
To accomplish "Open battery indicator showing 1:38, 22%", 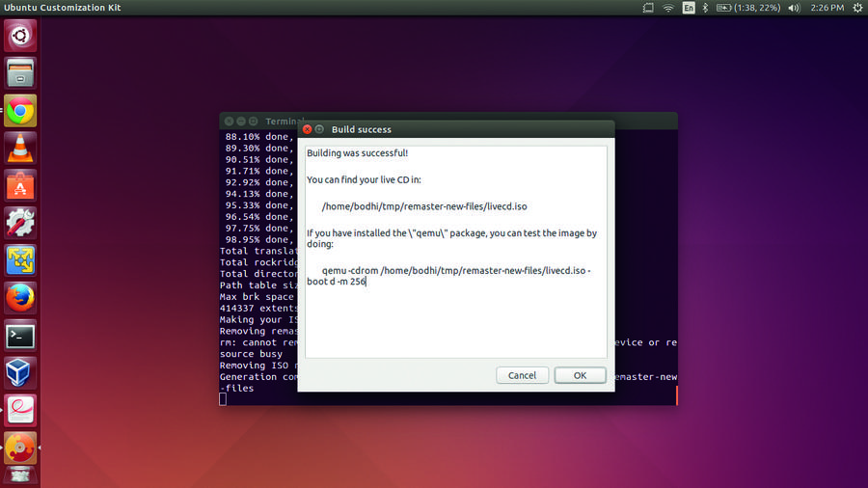I will [747, 8].
